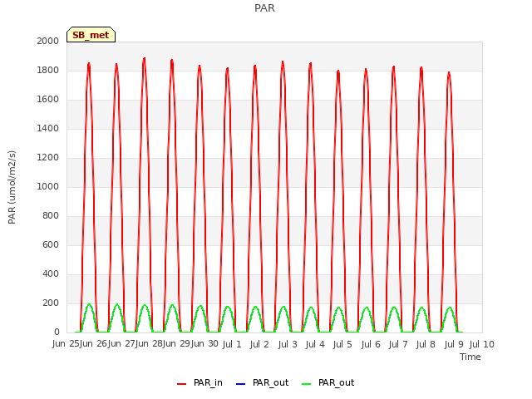
Task: Click the 1400 y-axis tick label
Action: coord(48,128)
